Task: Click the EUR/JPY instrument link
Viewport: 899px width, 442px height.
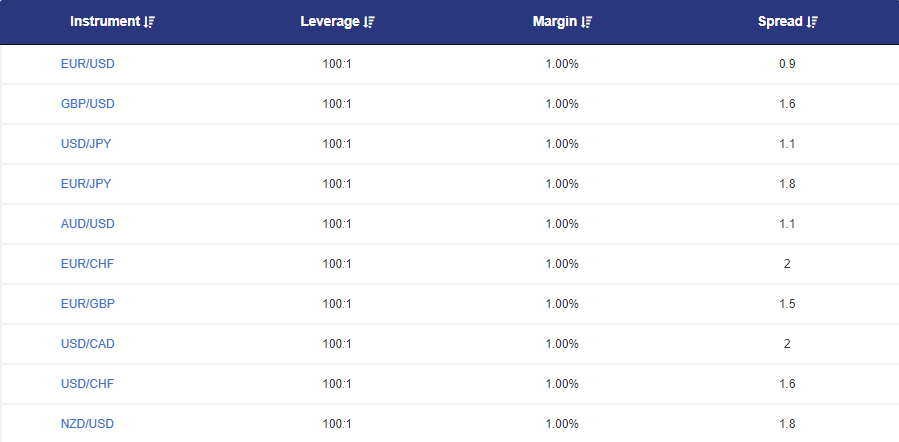Action: [87, 184]
